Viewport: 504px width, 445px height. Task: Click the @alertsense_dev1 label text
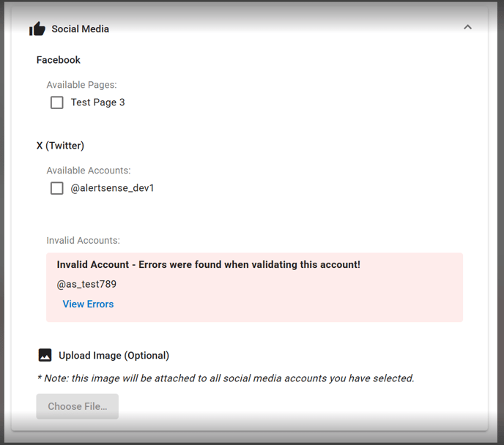click(x=112, y=188)
